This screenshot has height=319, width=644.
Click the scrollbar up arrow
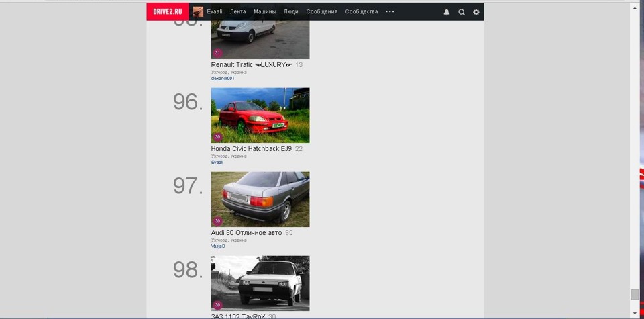[635, 7]
